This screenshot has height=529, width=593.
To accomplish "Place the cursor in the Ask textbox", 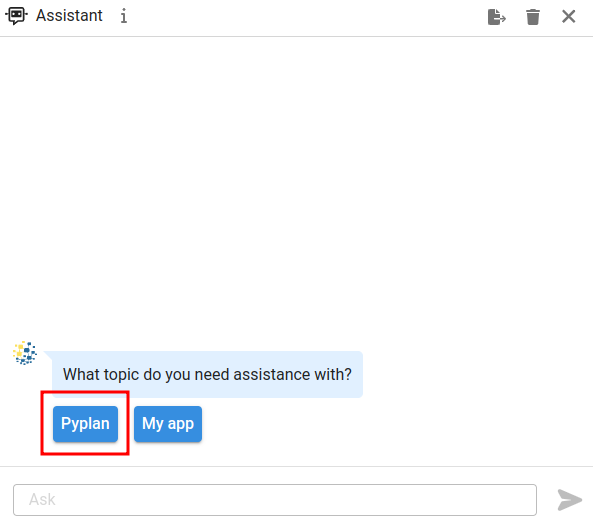I will 275,500.
